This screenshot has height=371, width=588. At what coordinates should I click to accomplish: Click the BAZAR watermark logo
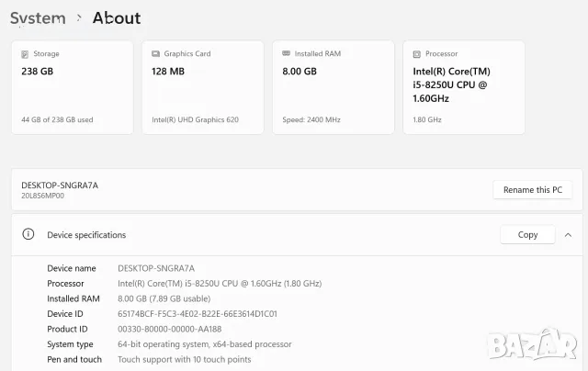coord(532,344)
